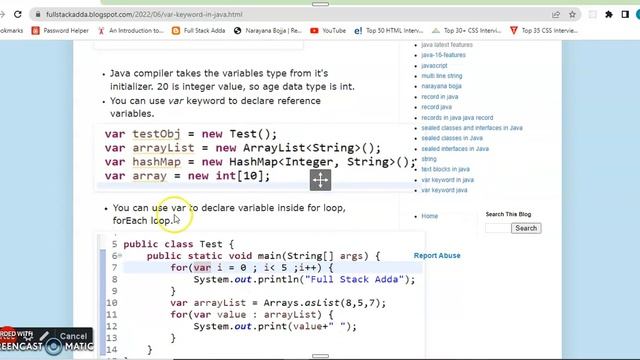
Task: Open text blocks in java label
Action: point(445,169)
